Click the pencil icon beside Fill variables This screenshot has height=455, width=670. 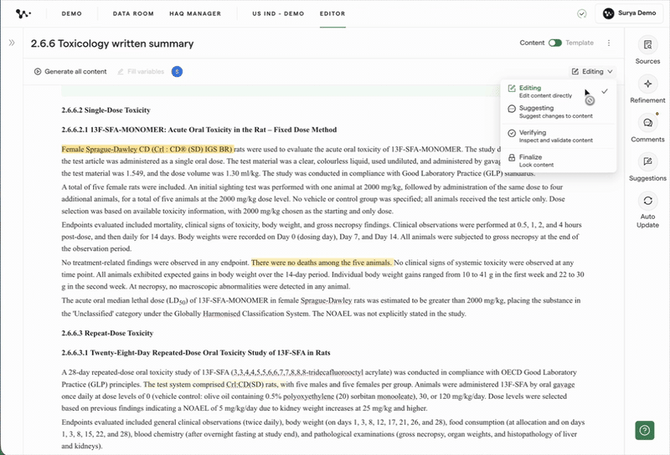click(x=120, y=71)
